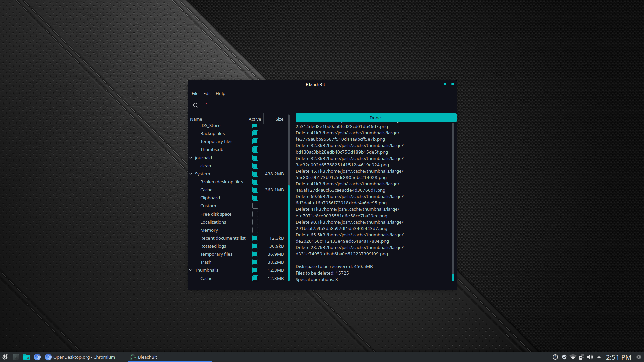The height and width of the screenshot is (362, 644).
Task: Click the rightmost cyan titlebar dot
Action: (x=453, y=84)
